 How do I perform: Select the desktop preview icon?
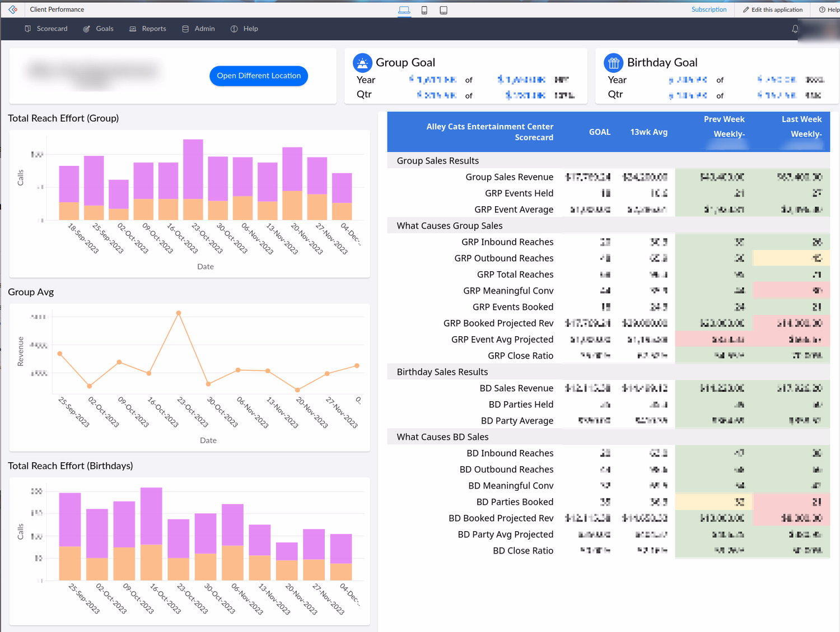(404, 10)
